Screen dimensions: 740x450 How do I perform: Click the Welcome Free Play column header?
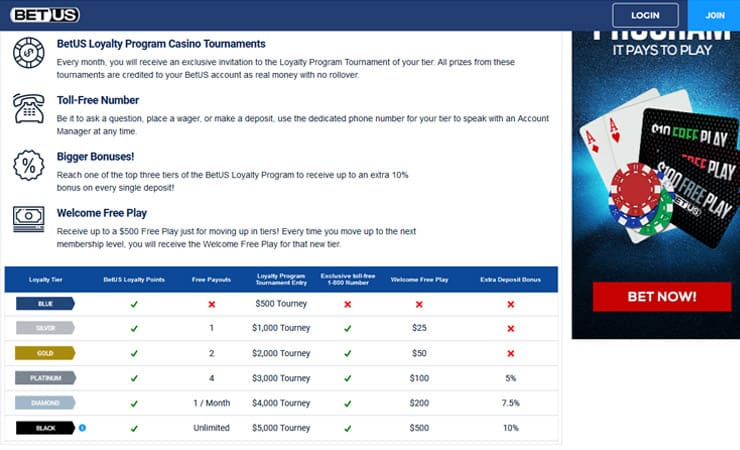pos(420,280)
